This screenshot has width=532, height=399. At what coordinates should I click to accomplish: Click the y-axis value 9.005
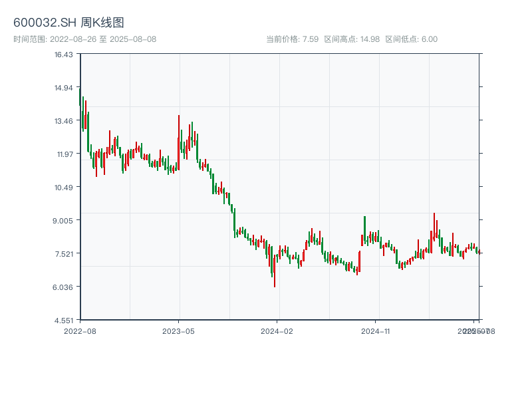[63, 221]
